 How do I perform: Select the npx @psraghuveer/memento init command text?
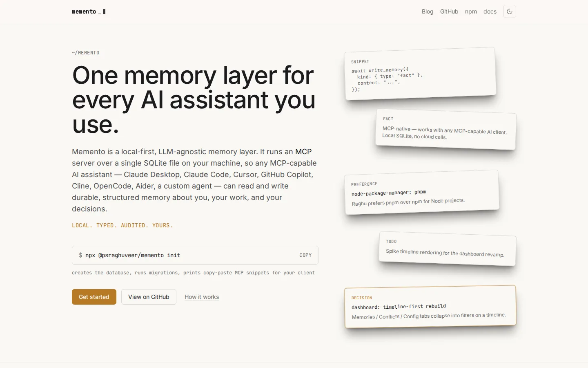(133, 255)
